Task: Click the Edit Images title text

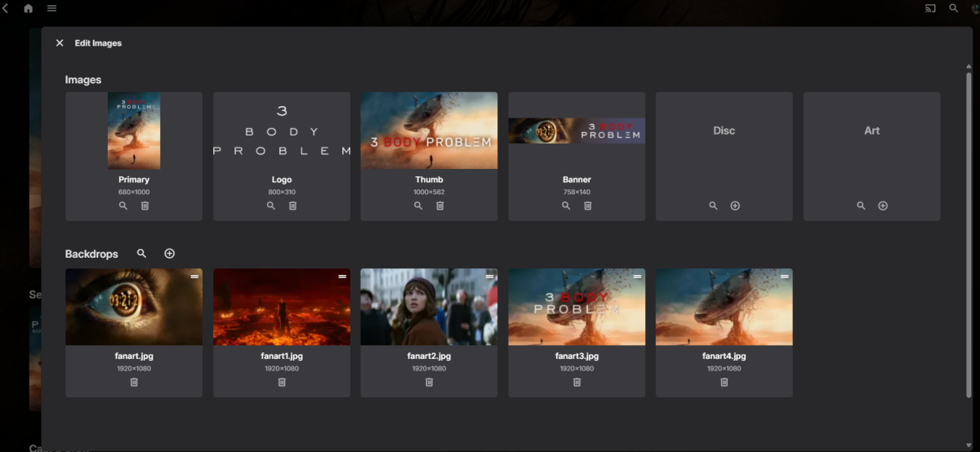Action: pos(98,43)
